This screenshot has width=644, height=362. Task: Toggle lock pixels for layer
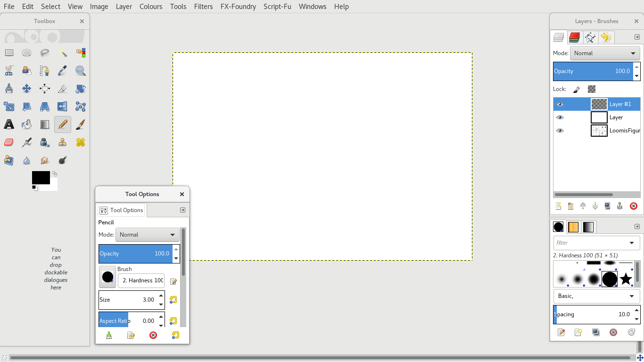pyautogui.click(x=577, y=89)
